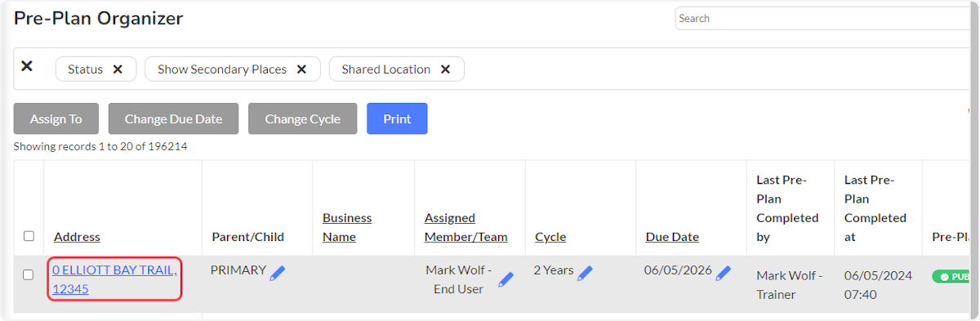Edit the 06/05/2026 due date pencil icon

pyautogui.click(x=723, y=273)
